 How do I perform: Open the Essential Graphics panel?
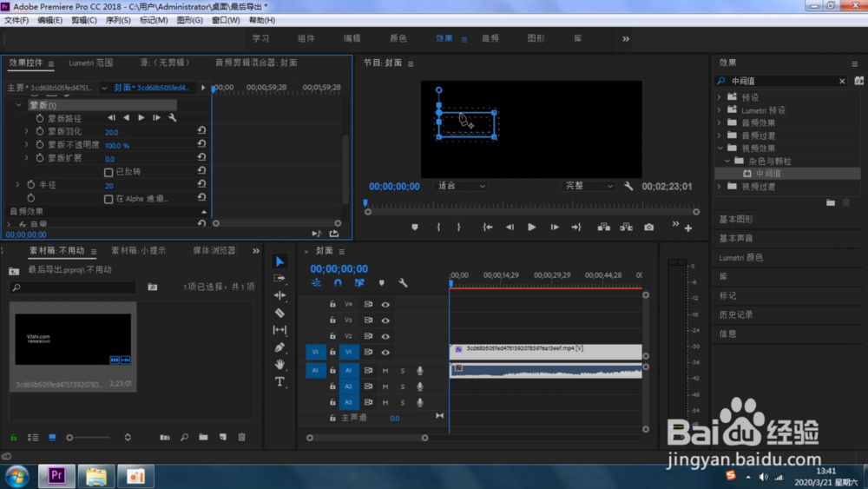click(x=736, y=219)
